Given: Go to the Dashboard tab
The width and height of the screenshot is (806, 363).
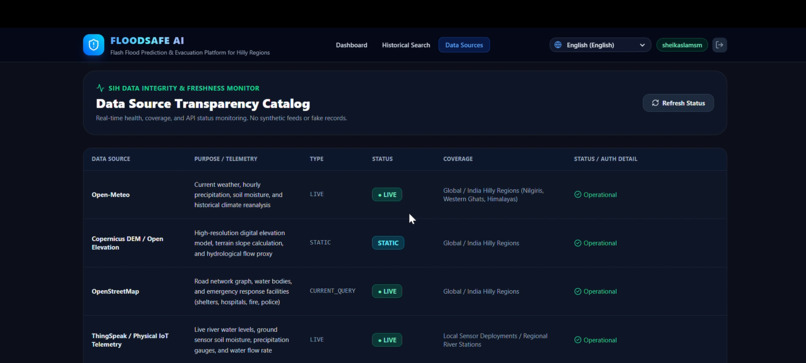Looking at the screenshot, I should [x=352, y=45].
